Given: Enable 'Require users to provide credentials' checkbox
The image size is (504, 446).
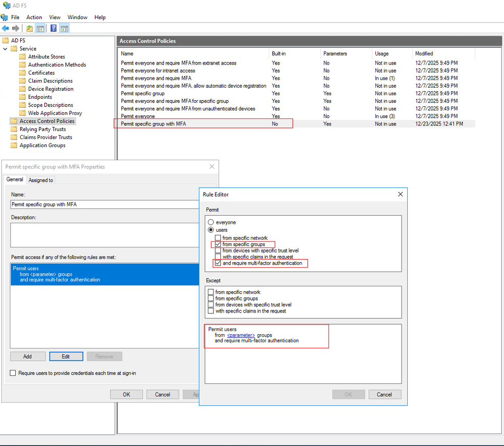Looking at the screenshot, I should pos(13,373).
